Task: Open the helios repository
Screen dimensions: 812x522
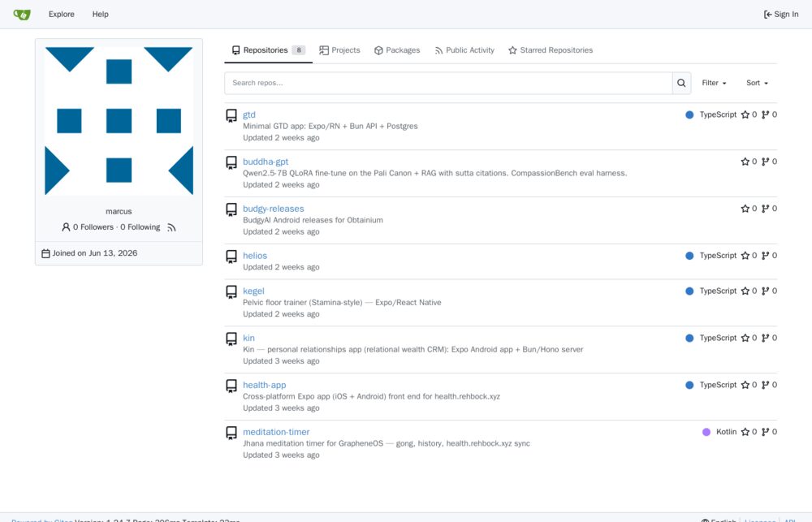Action: [255, 256]
